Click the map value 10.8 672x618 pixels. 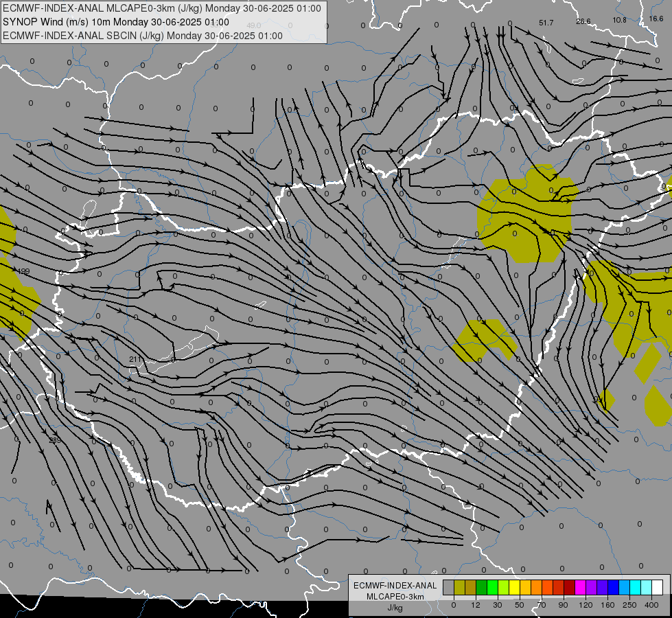tap(619, 20)
